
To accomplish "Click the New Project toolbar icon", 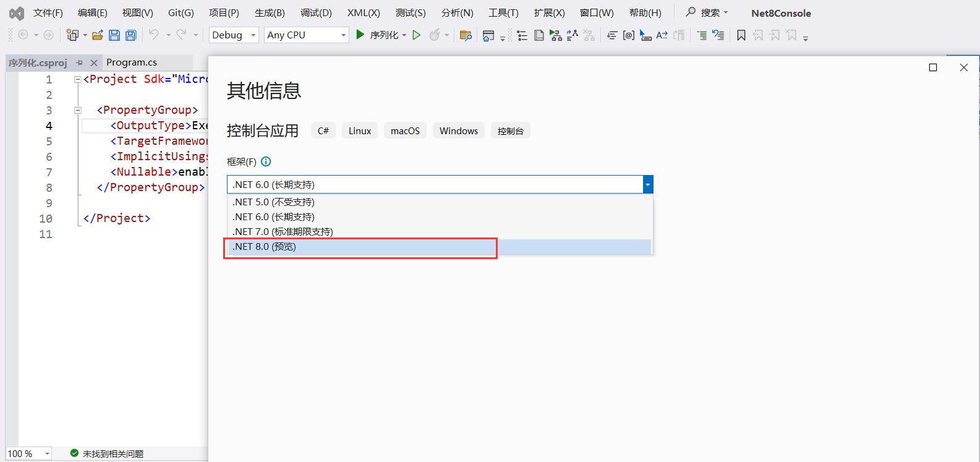I will 72,35.
